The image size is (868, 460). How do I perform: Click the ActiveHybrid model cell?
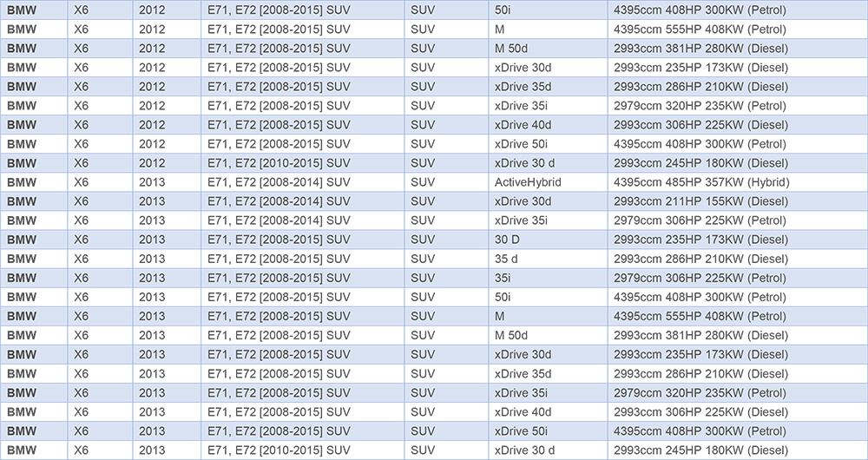[x=528, y=182]
